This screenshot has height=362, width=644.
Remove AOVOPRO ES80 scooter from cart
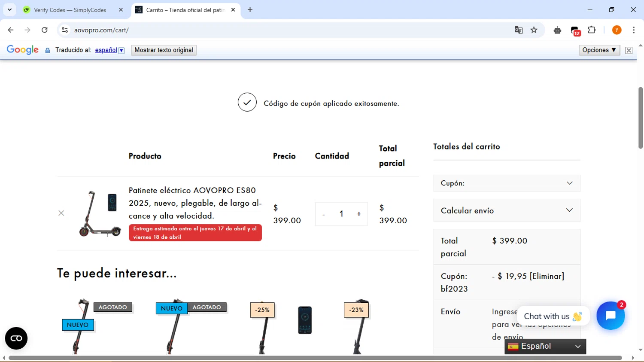click(61, 213)
